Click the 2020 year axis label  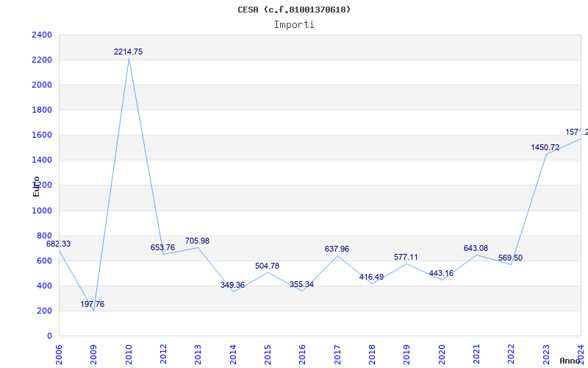pyautogui.click(x=442, y=355)
